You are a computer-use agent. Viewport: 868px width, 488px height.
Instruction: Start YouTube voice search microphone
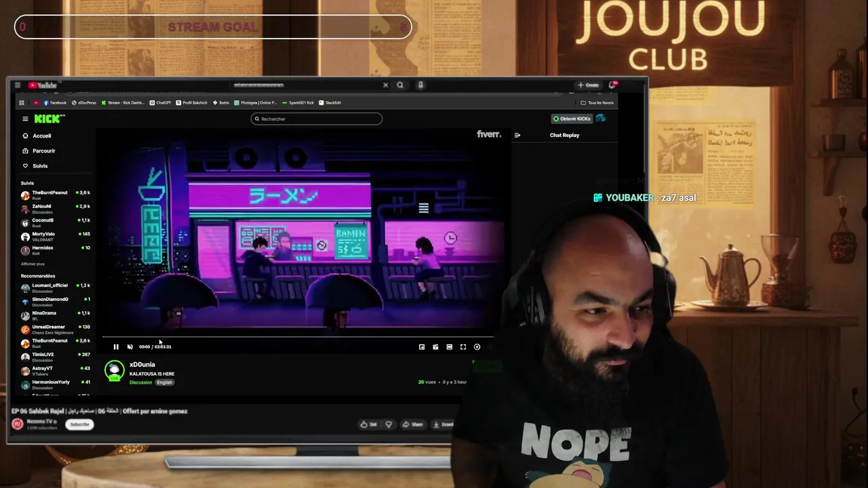(420, 85)
